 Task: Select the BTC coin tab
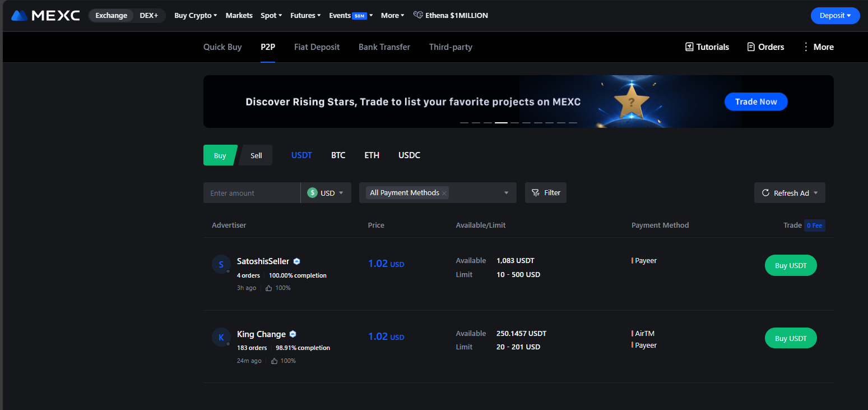[x=338, y=155]
